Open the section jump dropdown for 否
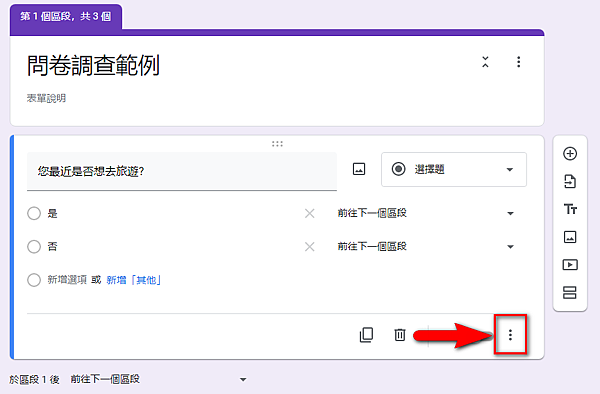600x394 pixels. [x=426, y=247]
